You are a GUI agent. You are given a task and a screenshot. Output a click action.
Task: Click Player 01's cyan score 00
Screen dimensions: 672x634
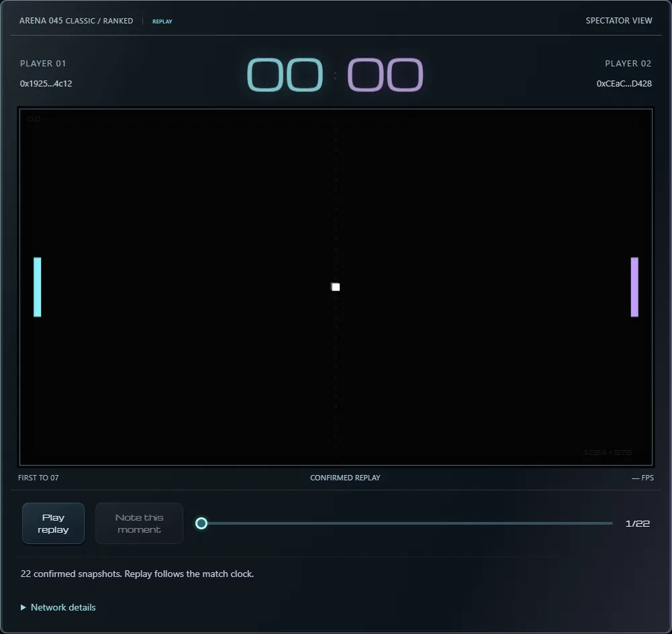point(285,74)
